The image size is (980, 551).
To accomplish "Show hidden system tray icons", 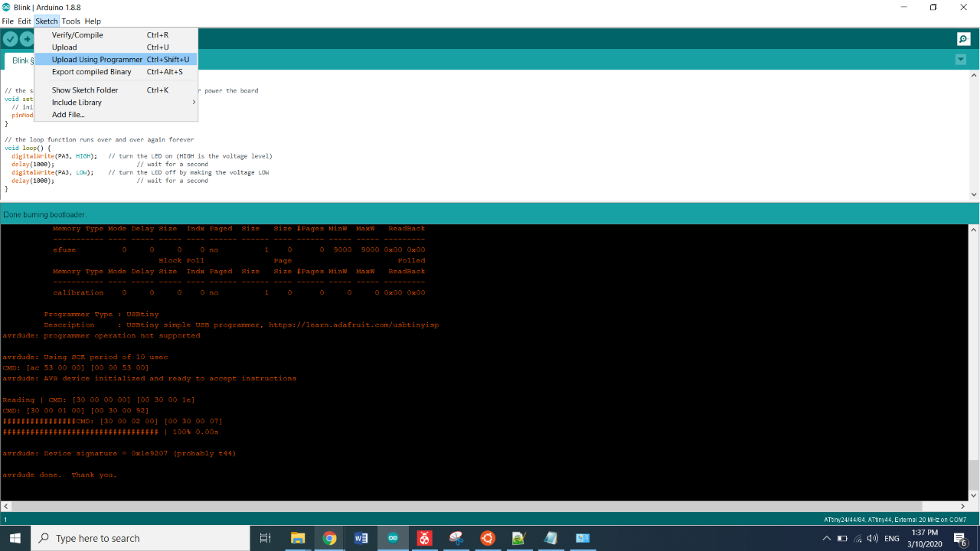I will (826, 539).
